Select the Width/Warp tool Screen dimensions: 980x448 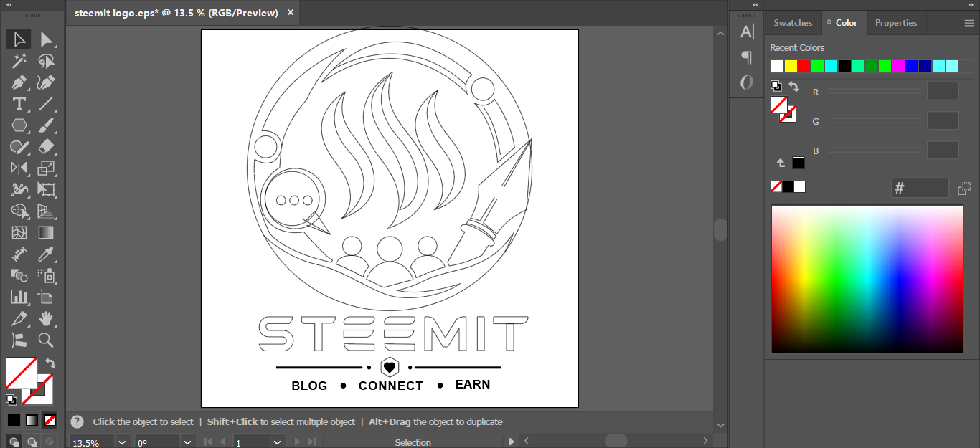19,190
